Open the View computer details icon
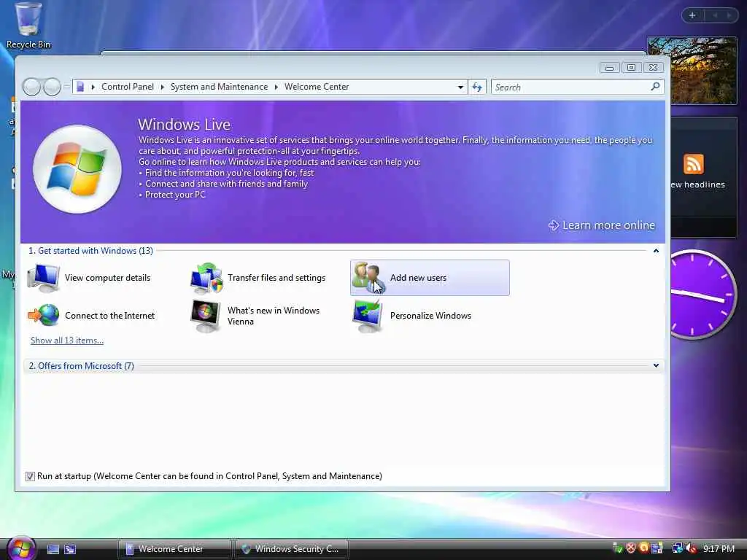 [43, 278]
